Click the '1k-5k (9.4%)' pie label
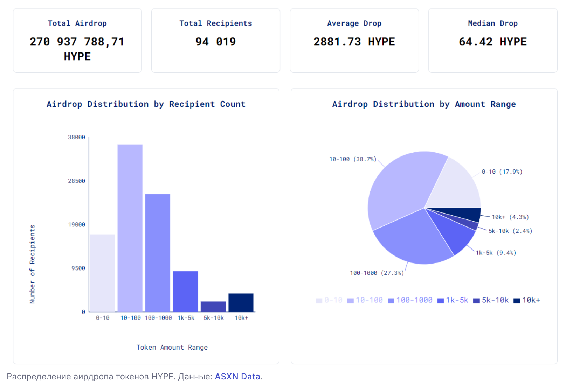 pyautogui.click(x=496, y=253)
